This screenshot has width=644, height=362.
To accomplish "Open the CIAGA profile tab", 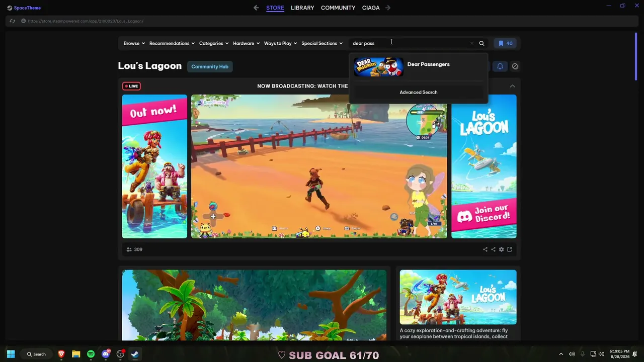I will [x=371, y=8].
